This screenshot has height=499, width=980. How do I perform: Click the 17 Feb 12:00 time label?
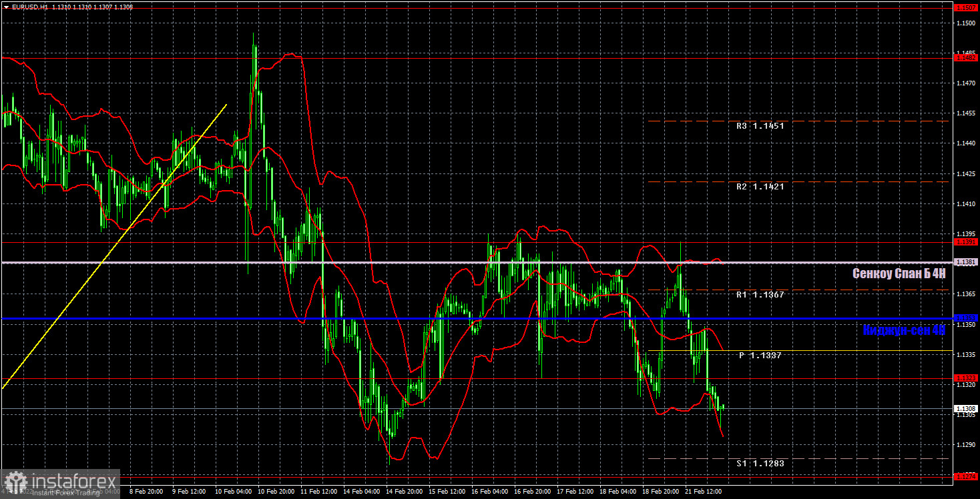[x=575, y=492]
